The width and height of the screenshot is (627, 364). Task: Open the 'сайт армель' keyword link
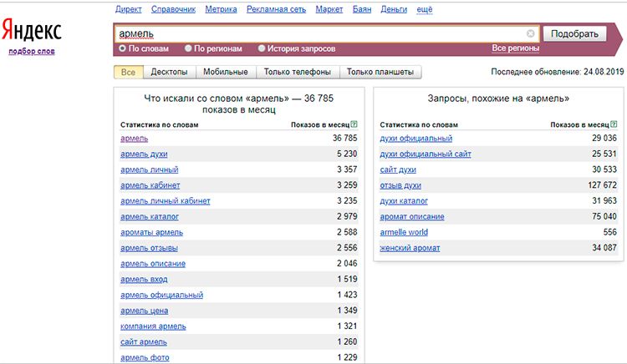(x=144, y=341)
